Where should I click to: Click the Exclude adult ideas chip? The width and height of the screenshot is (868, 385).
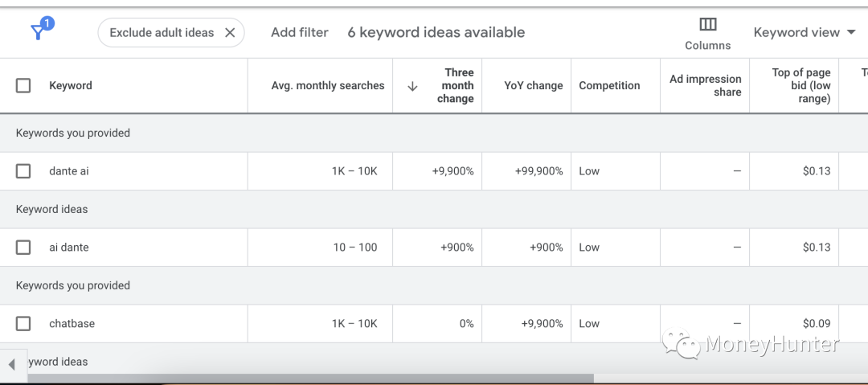(x=162, y=33)
